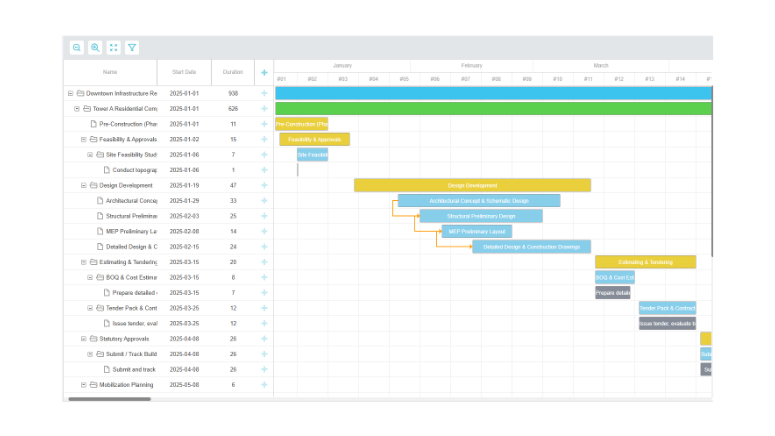Add subtask under Design Development row
The width and height of the screenshot is (775, 436).
(x=264, y=185)
